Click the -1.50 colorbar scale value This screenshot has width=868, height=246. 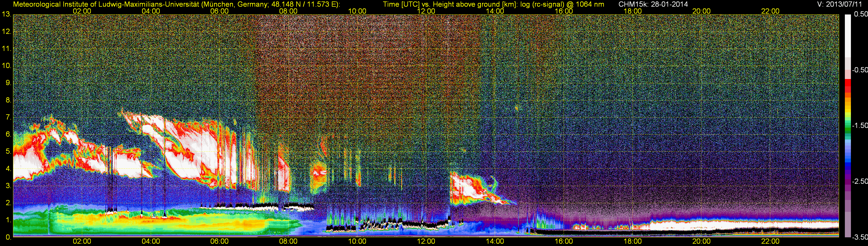click(860, 125)
